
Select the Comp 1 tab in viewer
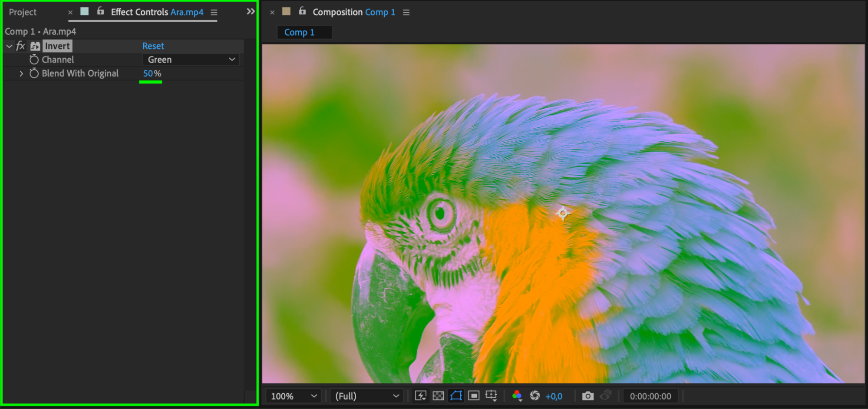click(299, 32)
